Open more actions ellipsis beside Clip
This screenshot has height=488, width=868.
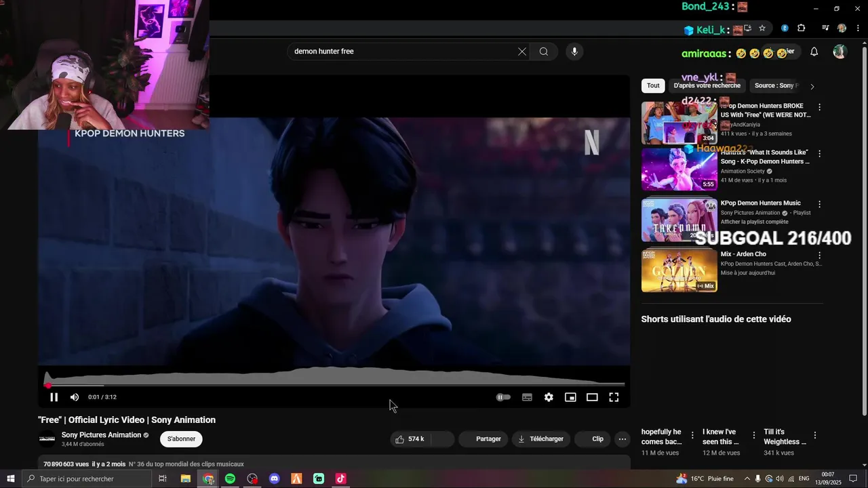[x=622, y=439]
